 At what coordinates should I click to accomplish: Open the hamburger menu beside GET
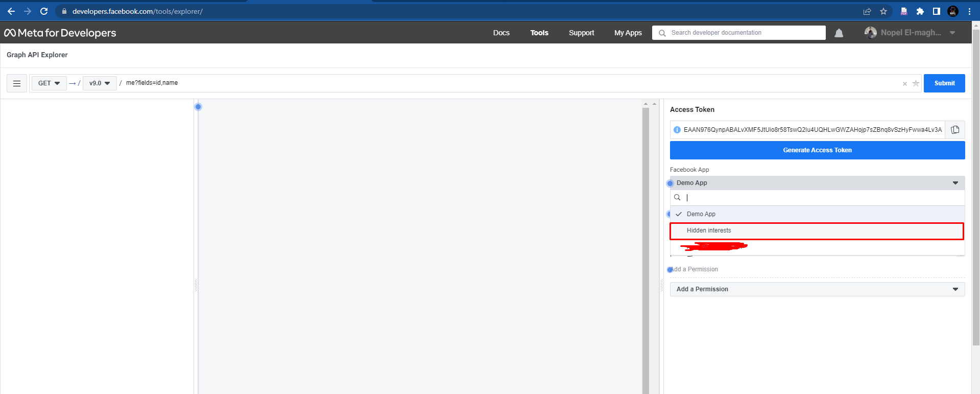tap(17, 83)
